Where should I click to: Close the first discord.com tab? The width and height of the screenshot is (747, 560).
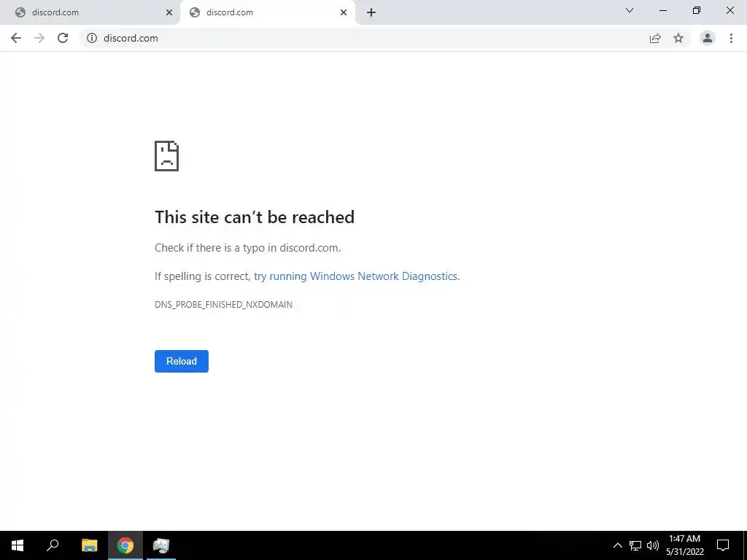point(169,13)
